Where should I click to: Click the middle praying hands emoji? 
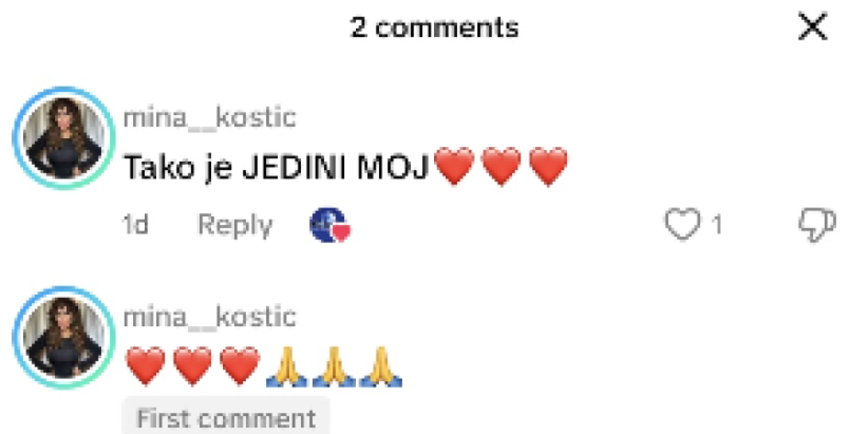point(334,367)
